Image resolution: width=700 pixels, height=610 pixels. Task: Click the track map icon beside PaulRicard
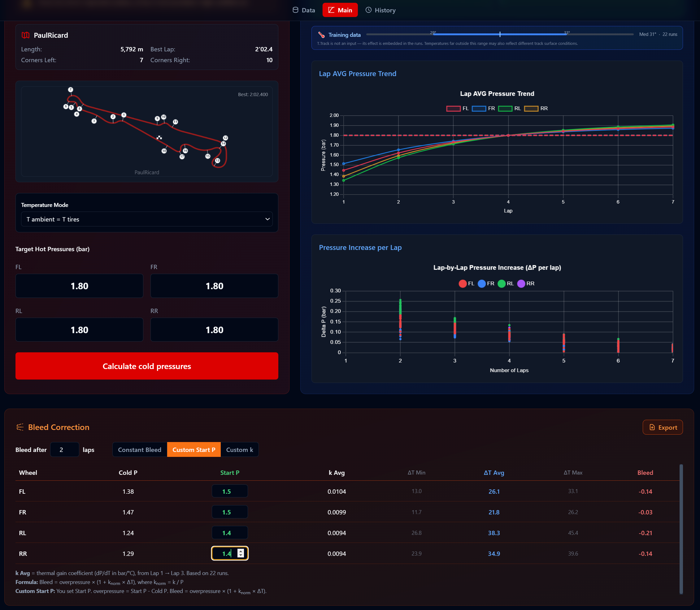pos(26,35)
